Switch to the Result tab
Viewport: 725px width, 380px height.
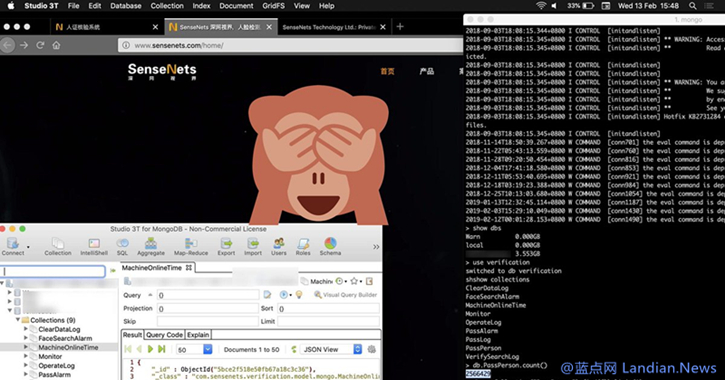coord(132,335)
